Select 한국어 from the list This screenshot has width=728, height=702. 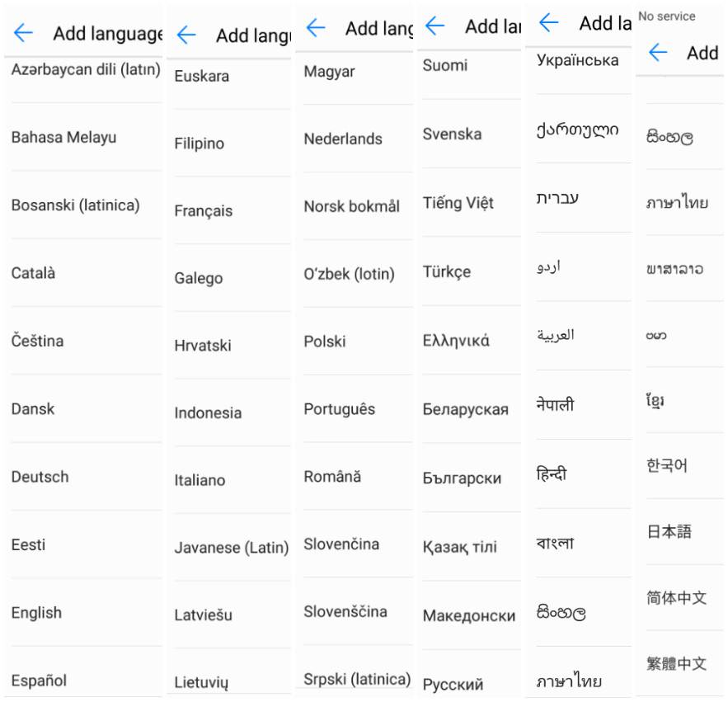(667, 466)
